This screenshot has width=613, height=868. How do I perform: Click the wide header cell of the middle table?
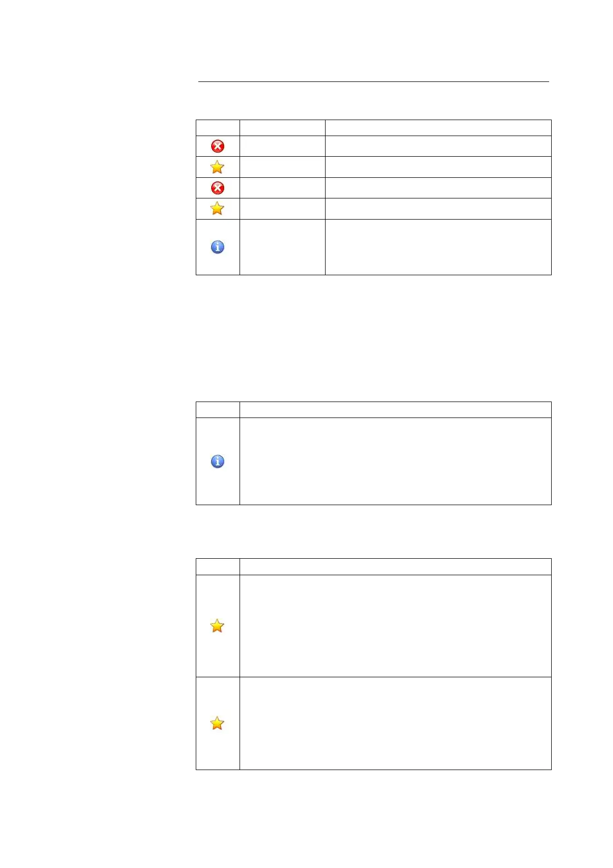click(395, 410)
